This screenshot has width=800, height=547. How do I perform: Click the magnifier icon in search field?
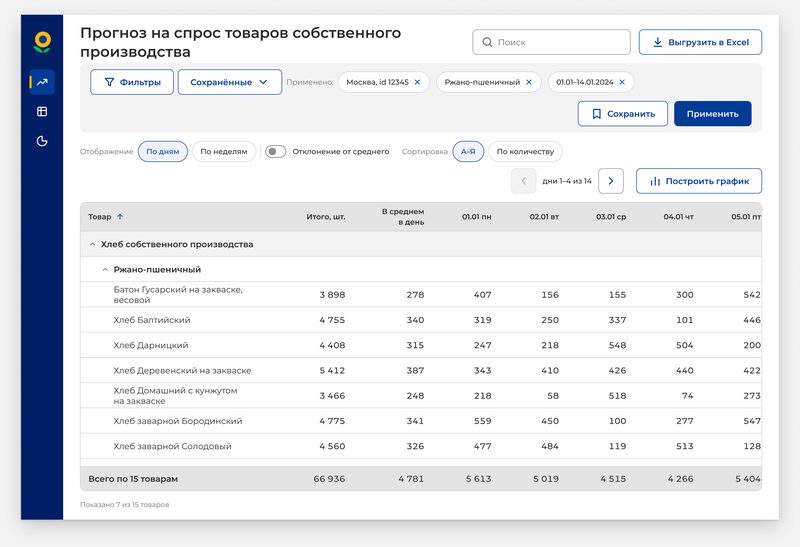pyautogui.click(x=487, y=42)
